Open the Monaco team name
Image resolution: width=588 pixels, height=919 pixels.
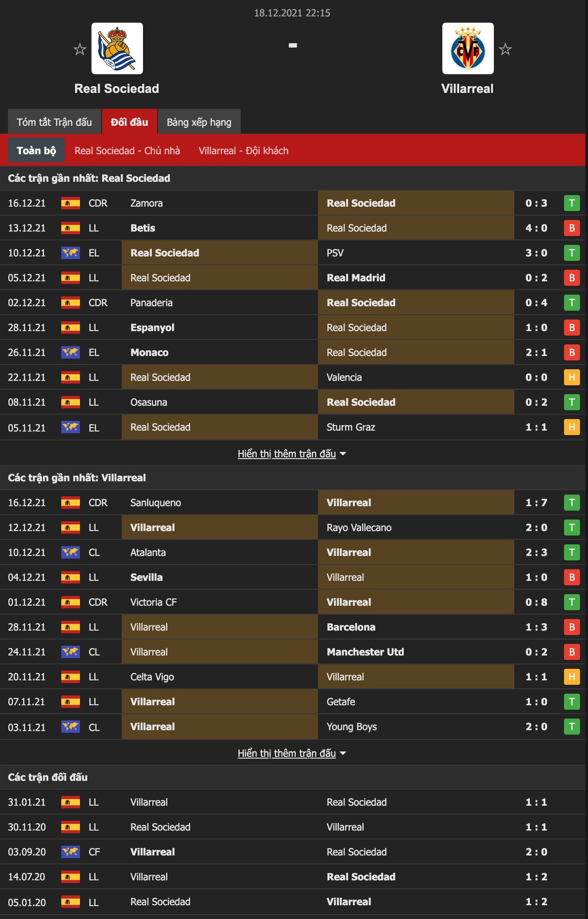(x=150, y=352)
